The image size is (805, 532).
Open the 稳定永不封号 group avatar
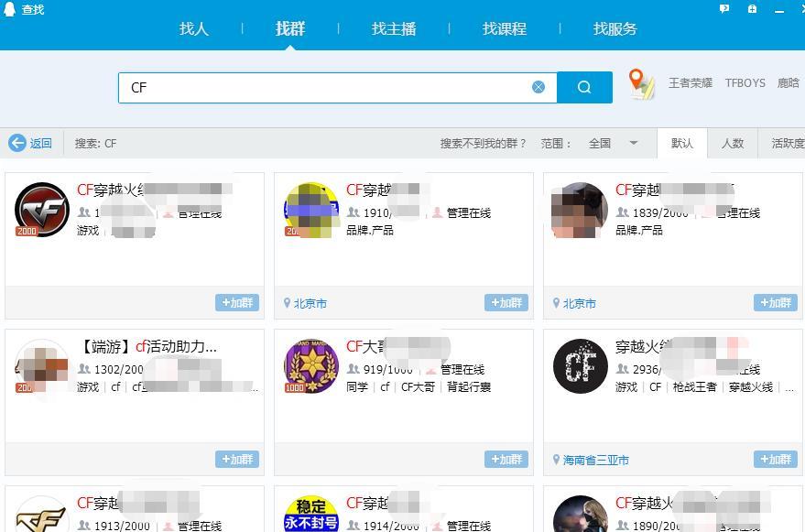311,514
